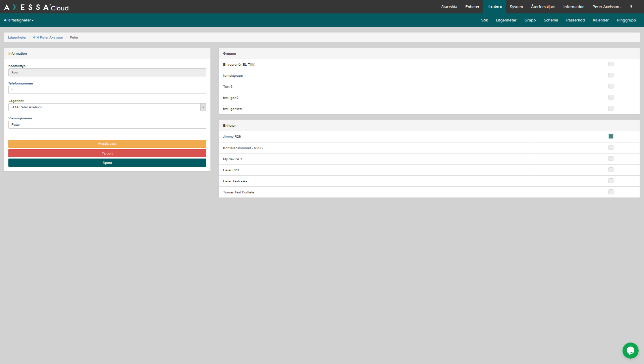644x364 pixels.
Task: Enable the Peter R29 device checkbox
Action: coord(611,170)
